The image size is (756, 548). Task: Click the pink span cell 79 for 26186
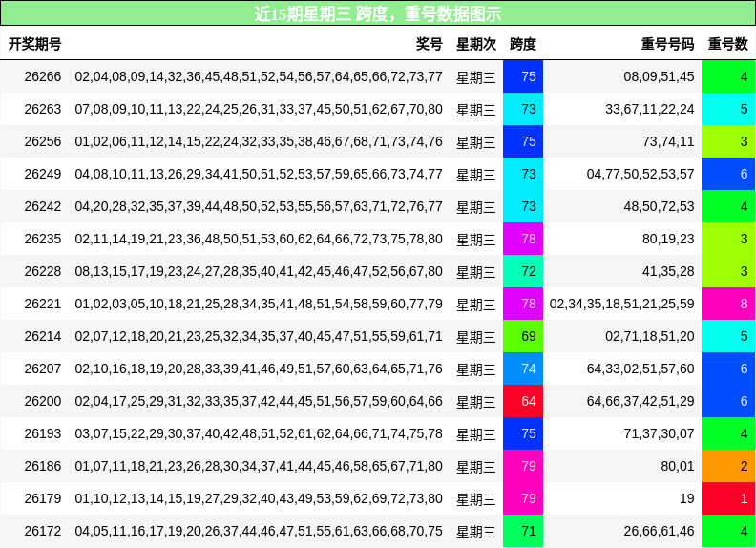click(x=523, y=466)
